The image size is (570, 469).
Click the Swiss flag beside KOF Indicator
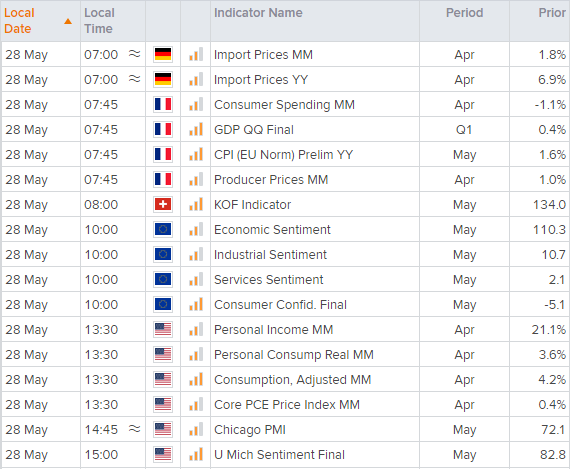(162, 204)
